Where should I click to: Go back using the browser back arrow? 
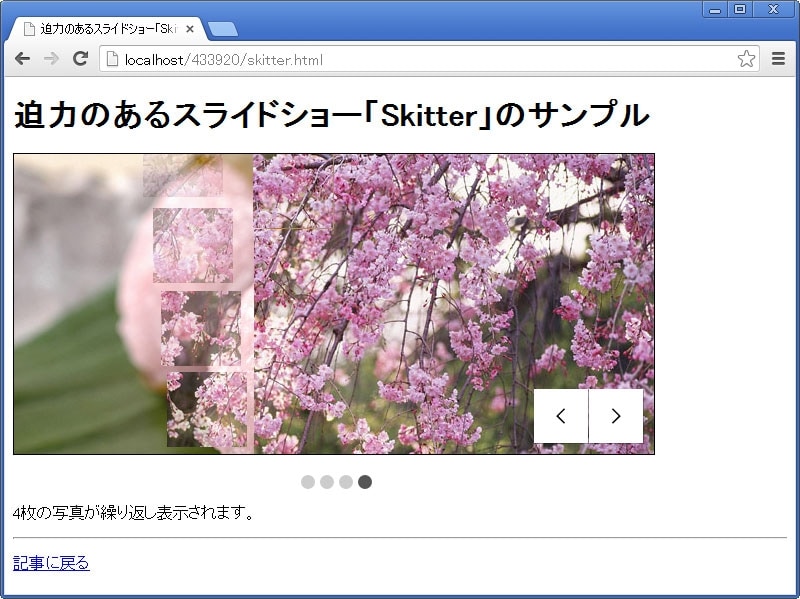coord(22,59)
